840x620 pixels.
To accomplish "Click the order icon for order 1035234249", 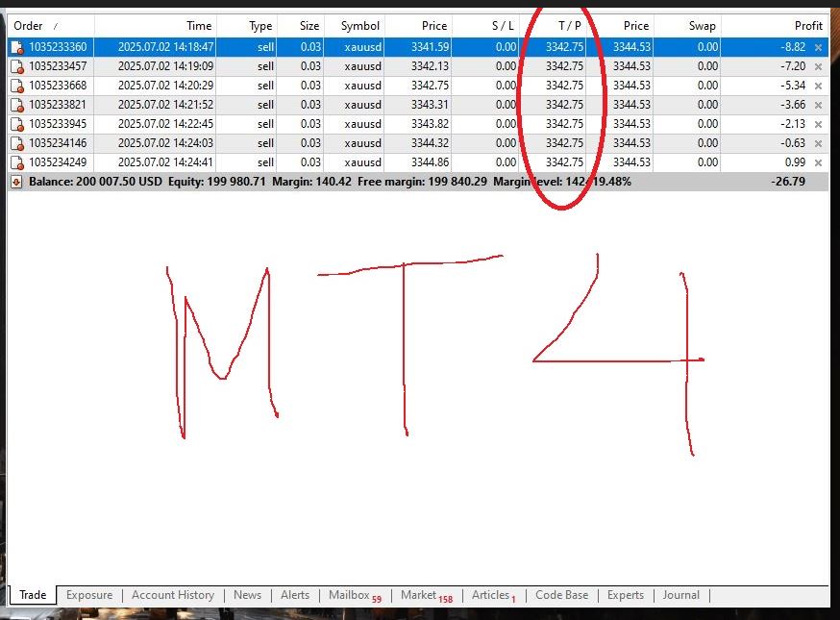I will 17,162.
